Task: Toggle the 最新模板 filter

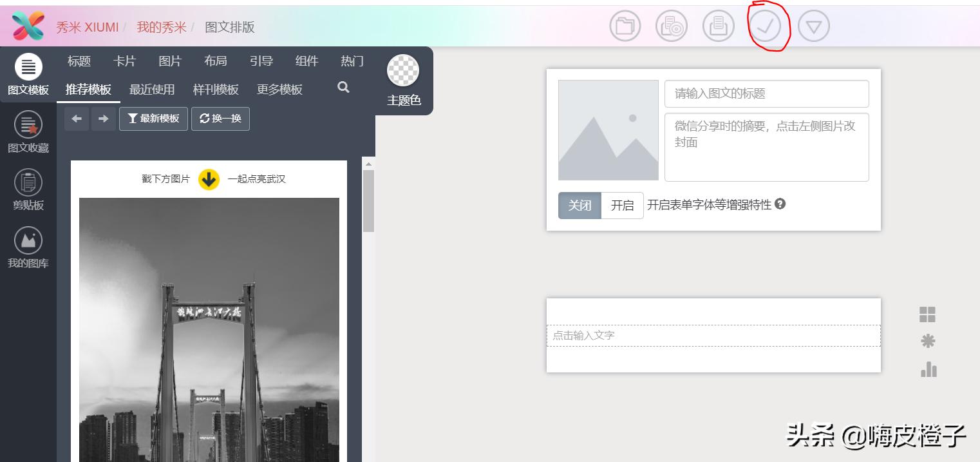Action: point(153,119)
